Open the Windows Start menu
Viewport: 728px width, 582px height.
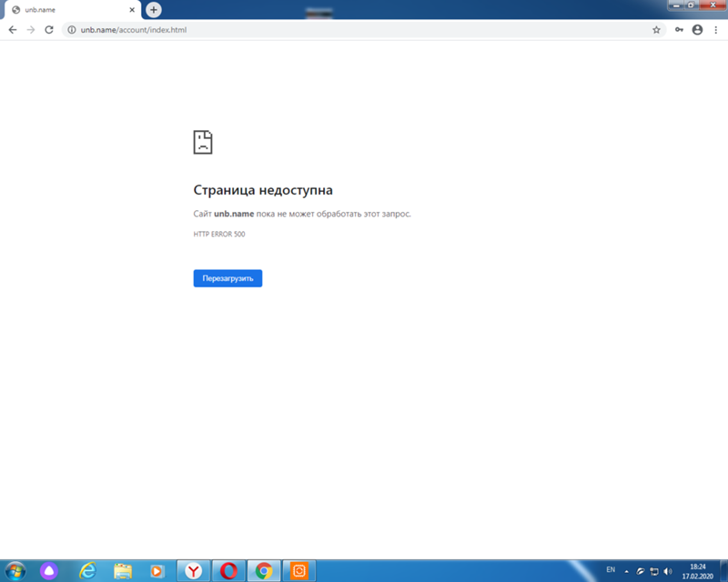click(15, 570)
